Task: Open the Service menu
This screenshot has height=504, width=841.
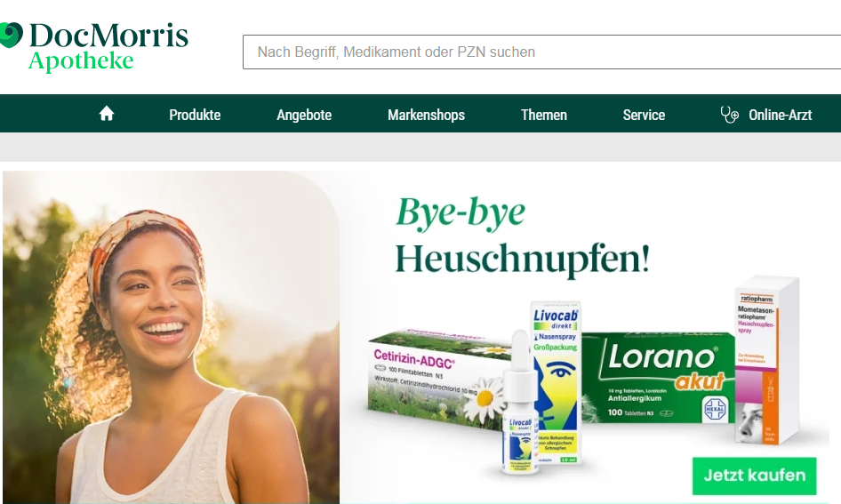Action: [x=644, y=115]
